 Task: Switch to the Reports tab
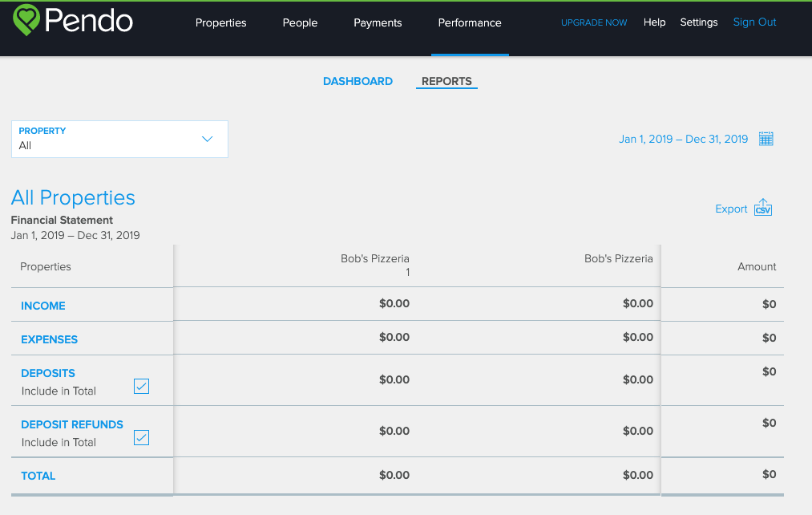(x=446, y=81)
